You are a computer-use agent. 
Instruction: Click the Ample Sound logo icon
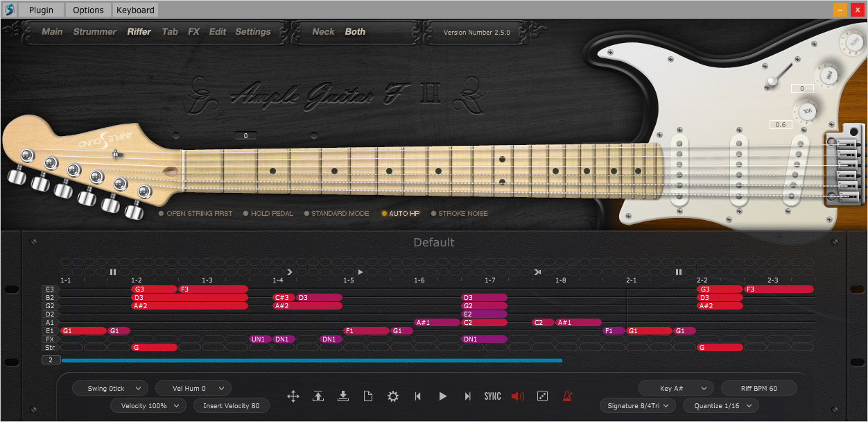tap(10, 10)
